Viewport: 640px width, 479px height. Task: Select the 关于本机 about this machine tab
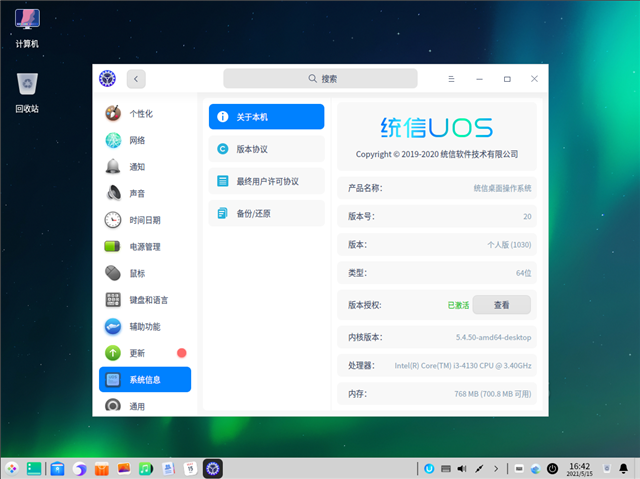click(x=267, y=117)
